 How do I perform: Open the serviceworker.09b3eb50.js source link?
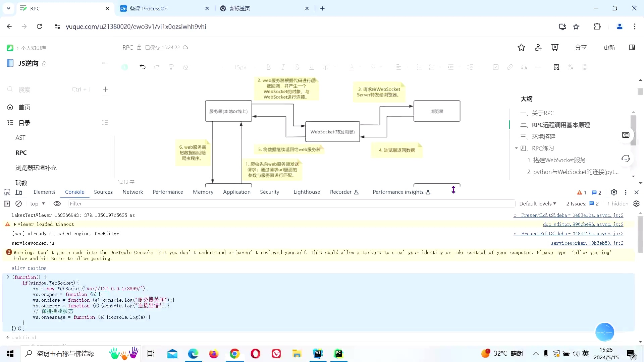pyautogui.click(x=587, y=243)
